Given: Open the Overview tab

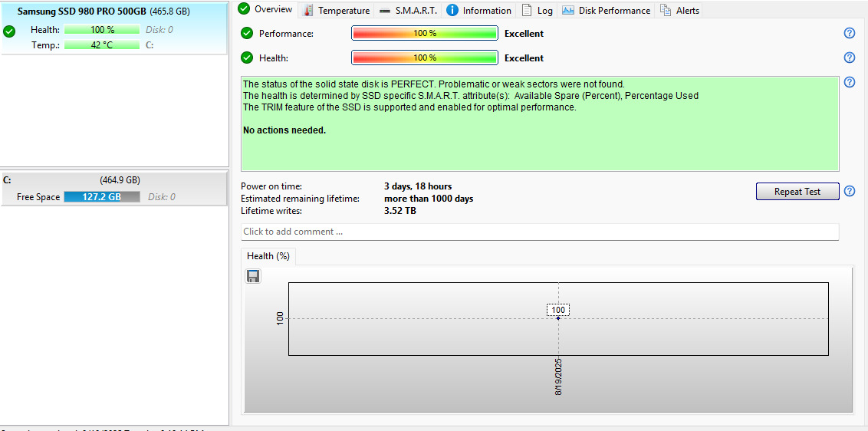Looking at the screenshot, I should 267,9.
